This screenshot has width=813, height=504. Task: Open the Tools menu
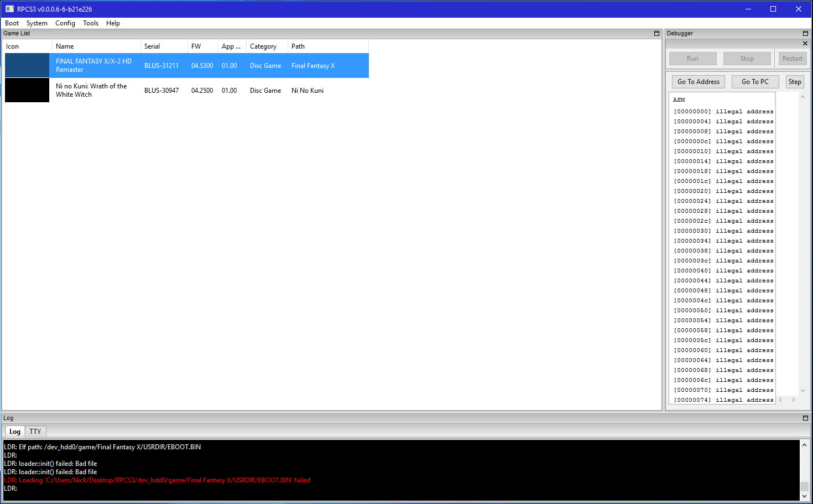[91, 23]
